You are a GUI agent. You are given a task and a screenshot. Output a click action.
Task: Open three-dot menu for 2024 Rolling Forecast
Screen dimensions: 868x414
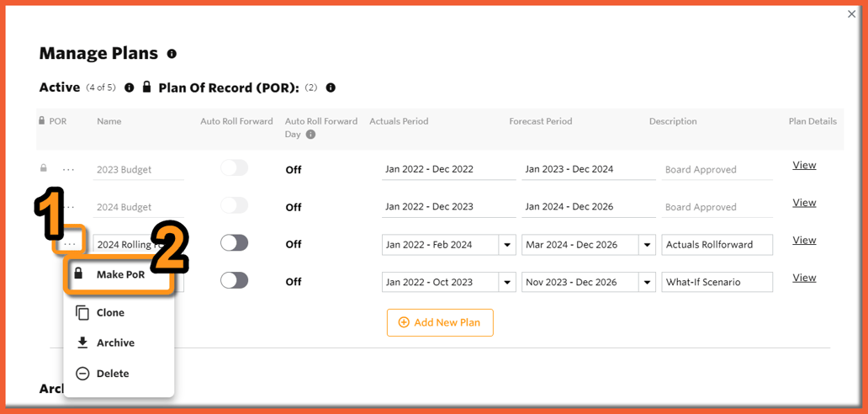70,244
